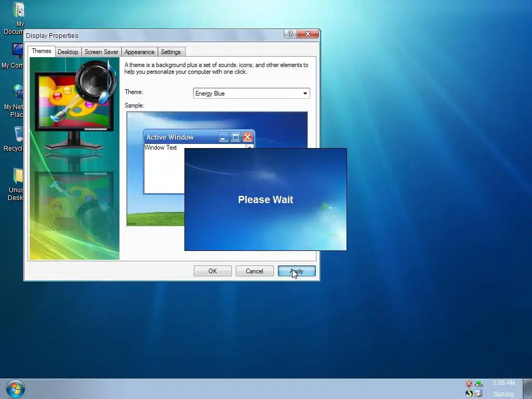
Task: Click the red security shield tray icon
Action: point(469,384)
